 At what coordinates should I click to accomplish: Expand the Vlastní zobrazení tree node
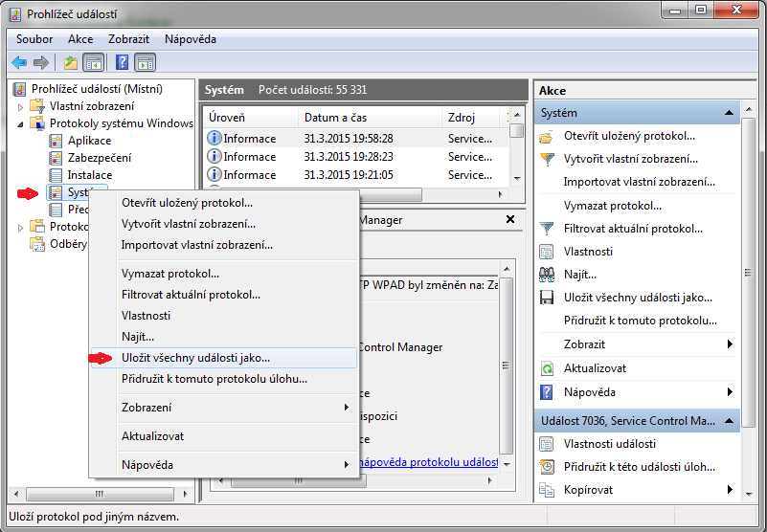(21, 106)
